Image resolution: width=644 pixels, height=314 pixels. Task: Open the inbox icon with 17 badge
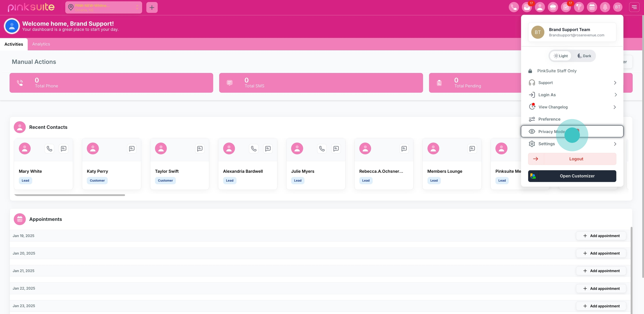point(527,7)
